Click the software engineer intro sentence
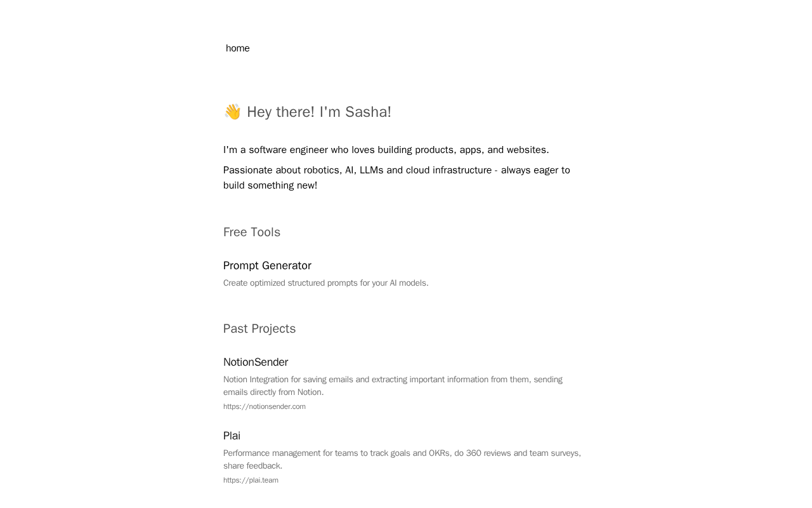Image resolution: width=812 pixels, height=508 pixels. (386, 150)
